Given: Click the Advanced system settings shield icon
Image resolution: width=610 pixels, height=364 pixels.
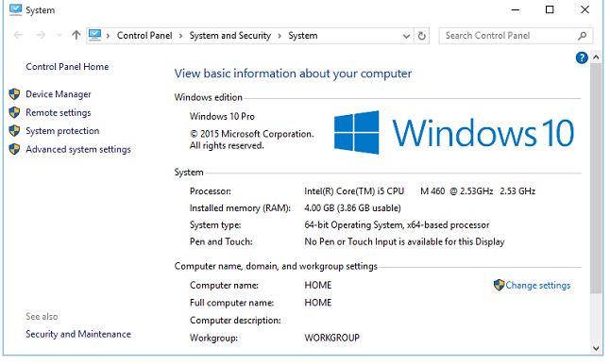Looking at the screenshot, I should click(14, 149).
